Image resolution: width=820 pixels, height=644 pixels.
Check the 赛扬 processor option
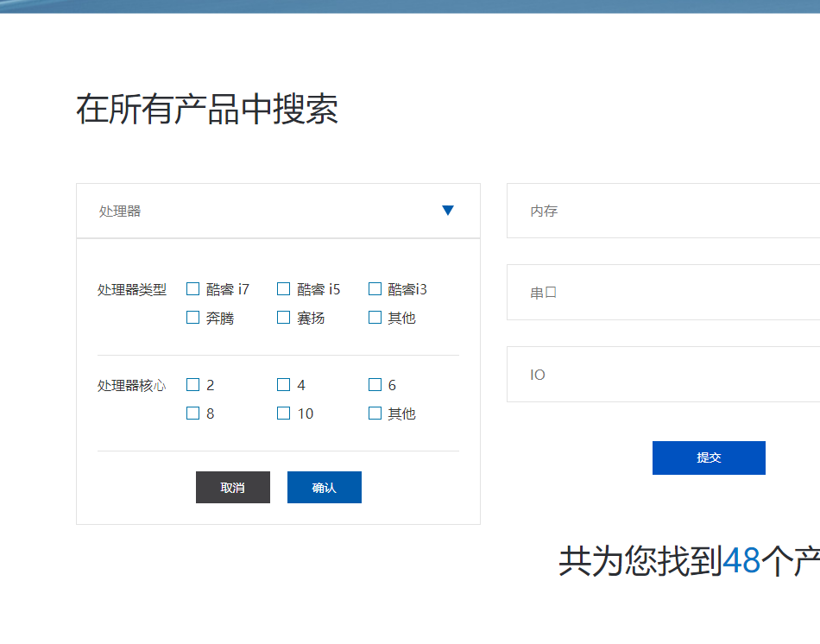pos(284,318)
